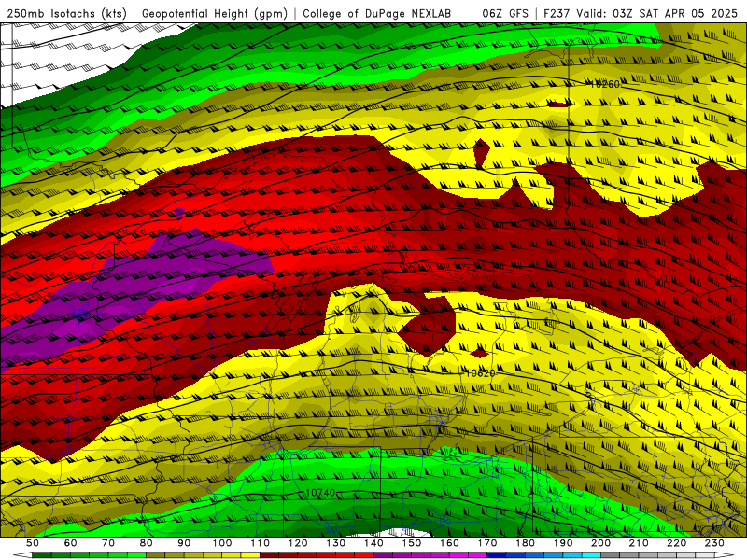Select the bright yellow swatch just left of 110
This screenshot has width=747, height=560.
[x=250, y=555]
